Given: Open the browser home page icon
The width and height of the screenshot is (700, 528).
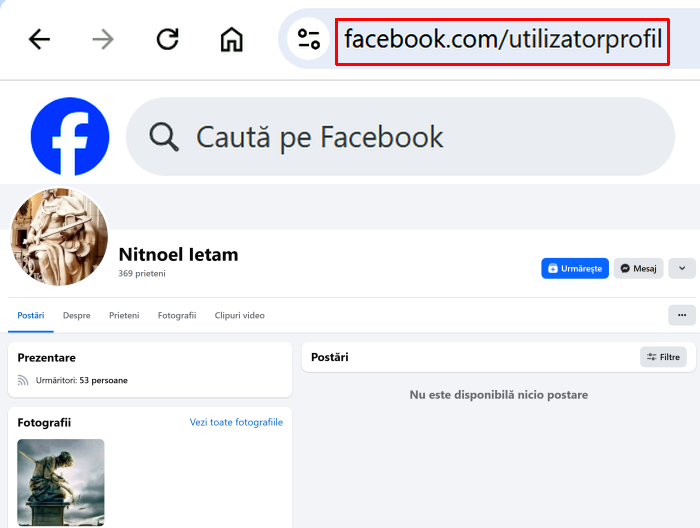Looking at the screenshot, I should (232, 39).
